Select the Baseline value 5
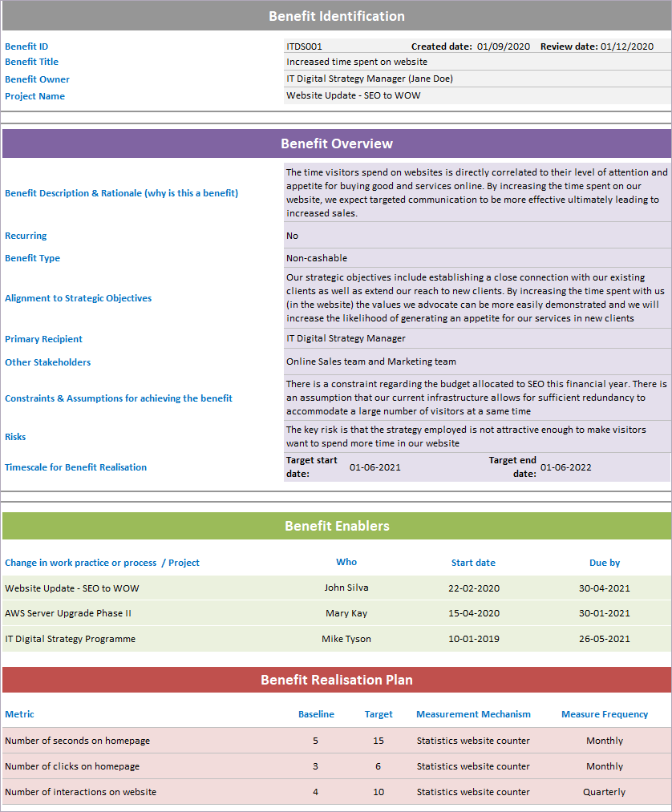The height and width of the screenshot is (812, 672). click(315, 740)
